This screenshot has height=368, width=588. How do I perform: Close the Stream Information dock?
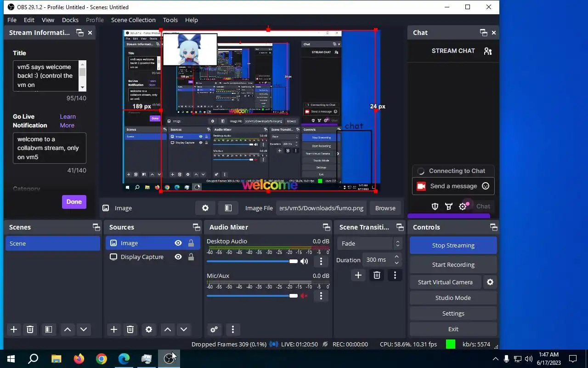[90, 33]
